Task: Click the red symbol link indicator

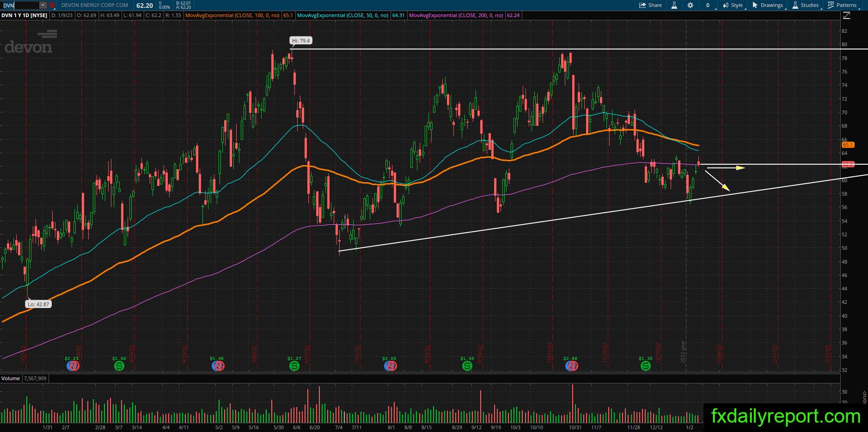Action: pos(52,5)
